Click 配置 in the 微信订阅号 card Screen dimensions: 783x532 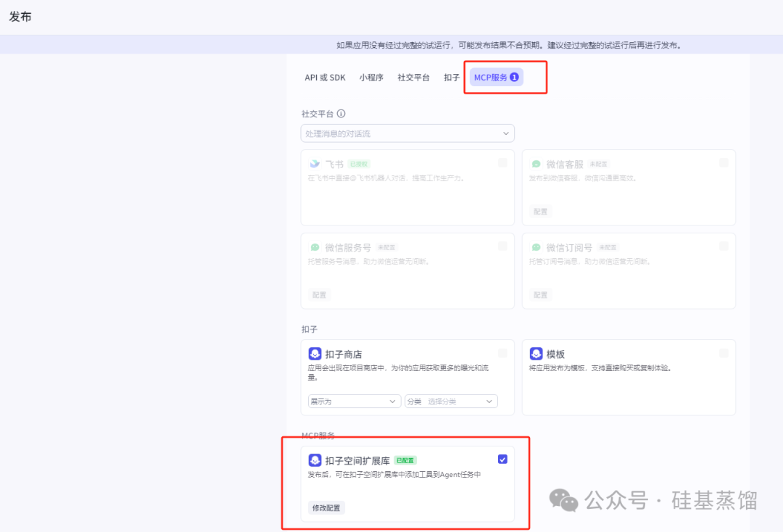coord(540,295)
